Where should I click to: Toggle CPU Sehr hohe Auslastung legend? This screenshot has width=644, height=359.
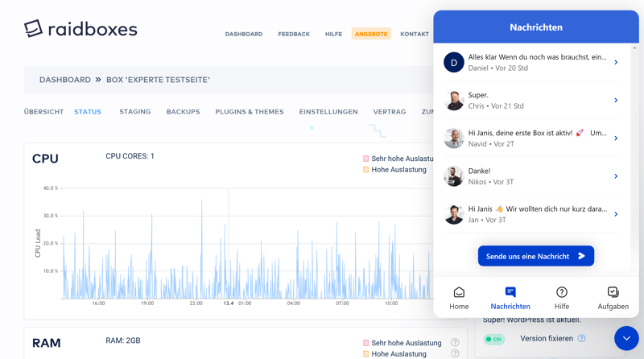366,159
